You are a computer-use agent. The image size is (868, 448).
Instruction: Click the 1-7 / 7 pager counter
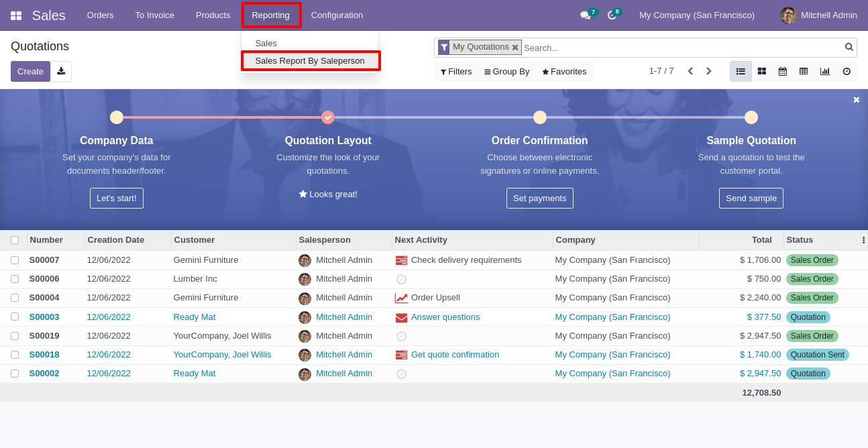661,71
